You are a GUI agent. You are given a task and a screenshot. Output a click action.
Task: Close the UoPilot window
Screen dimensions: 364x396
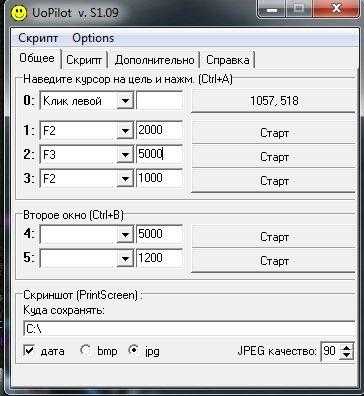click(x=337, y=9)
